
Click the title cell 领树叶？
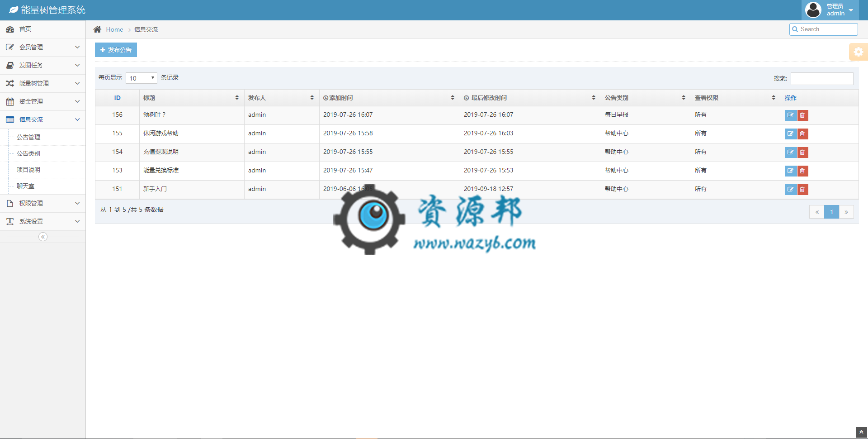click(155, 115)
